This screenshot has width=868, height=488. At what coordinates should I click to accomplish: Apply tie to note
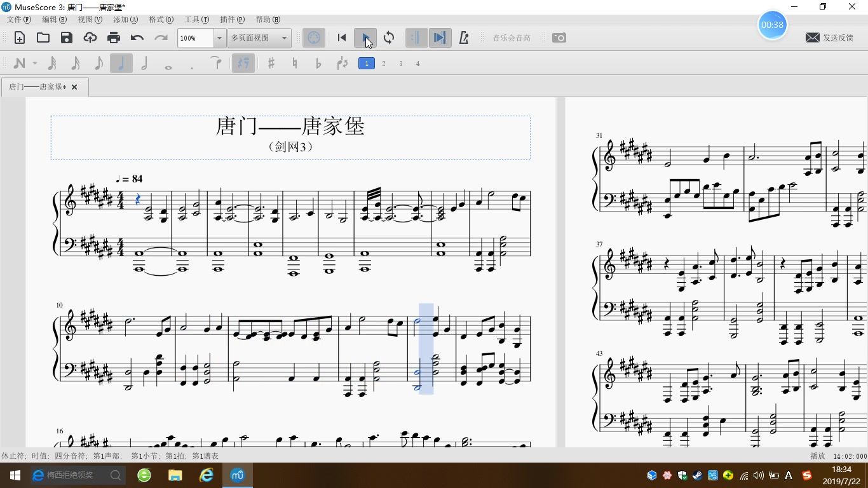click(216, 64)
